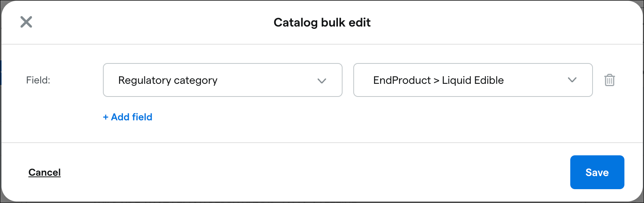Add another field to bulk edit
644x203 pixels.
coord(127,117)
